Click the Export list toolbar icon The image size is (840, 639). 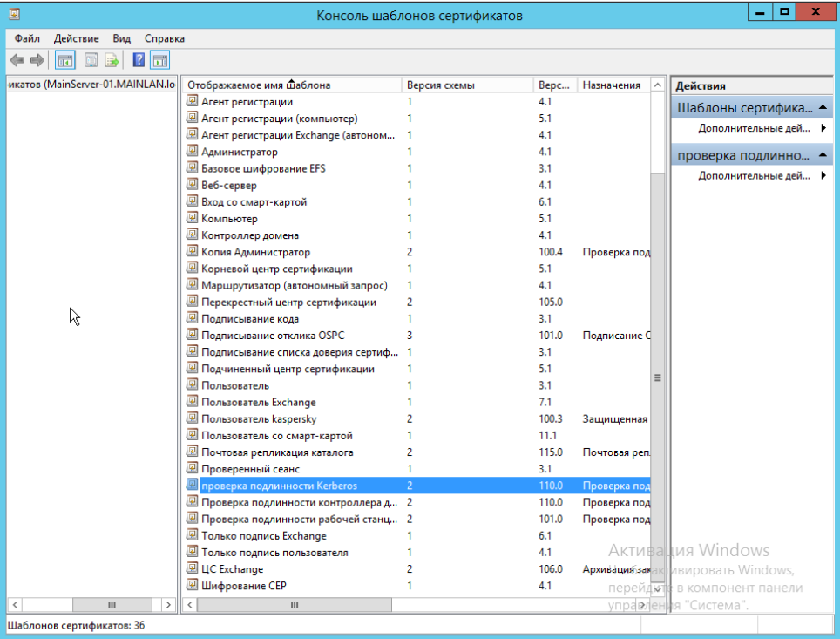click(112, 60)
